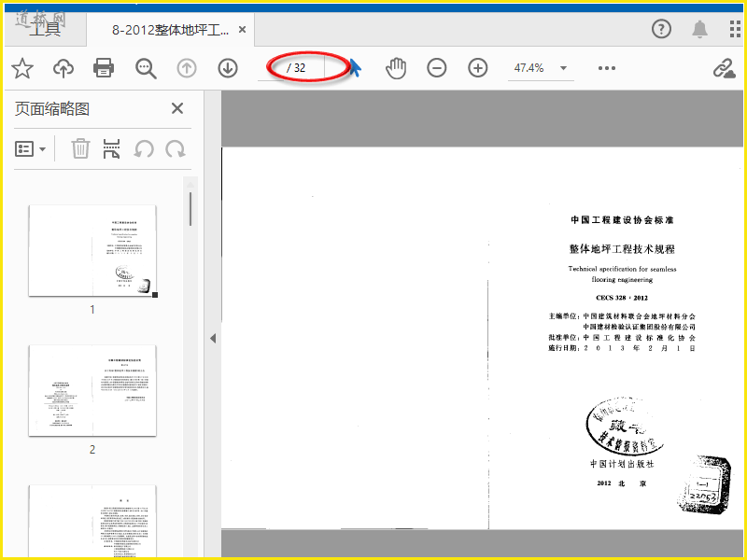This screenshot has height=560, width=747.
Task: Zoom in with the plus icon
Action: (x=478, y=68)
